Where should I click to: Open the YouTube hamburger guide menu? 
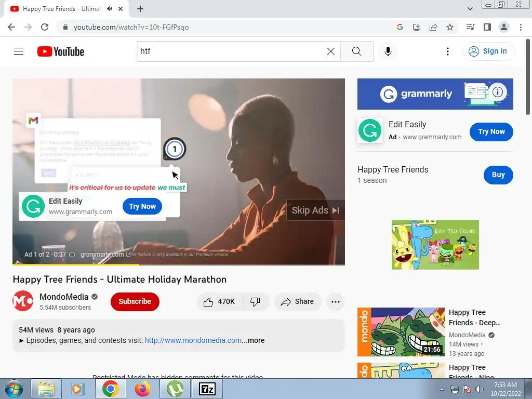[19, 51]
